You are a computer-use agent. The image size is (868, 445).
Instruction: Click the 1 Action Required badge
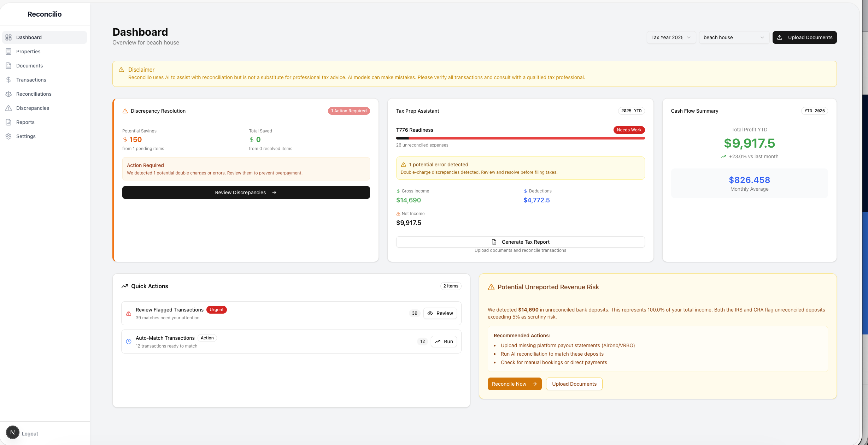pyautogui.click(x=349, y=111)
